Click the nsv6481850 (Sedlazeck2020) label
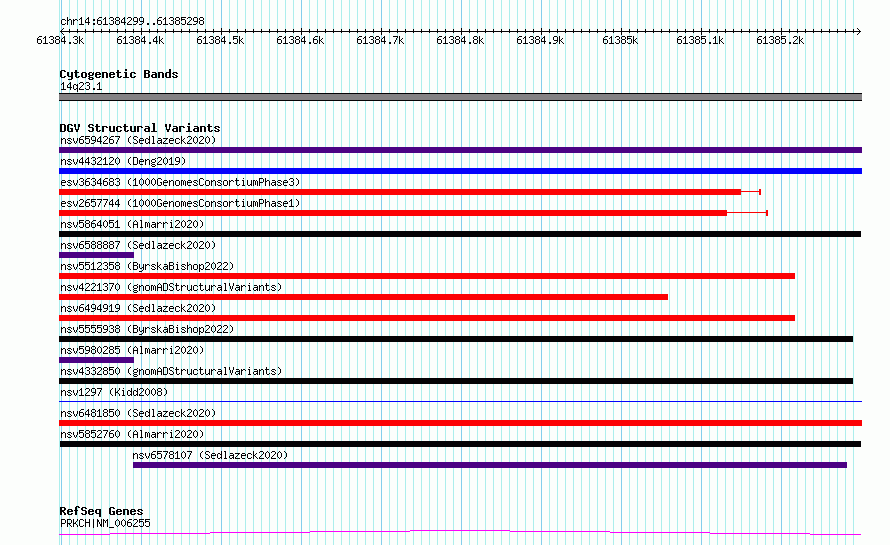Screen dimensions: 890x545 click(x=138, y=413)
